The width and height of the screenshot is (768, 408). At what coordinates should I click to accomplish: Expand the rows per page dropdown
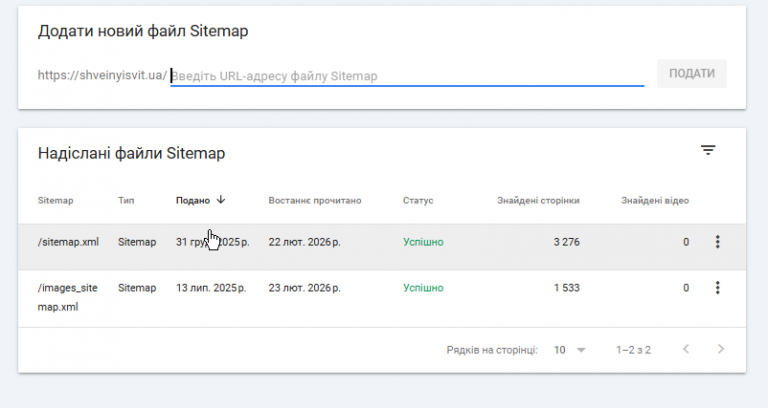[570, 350]
